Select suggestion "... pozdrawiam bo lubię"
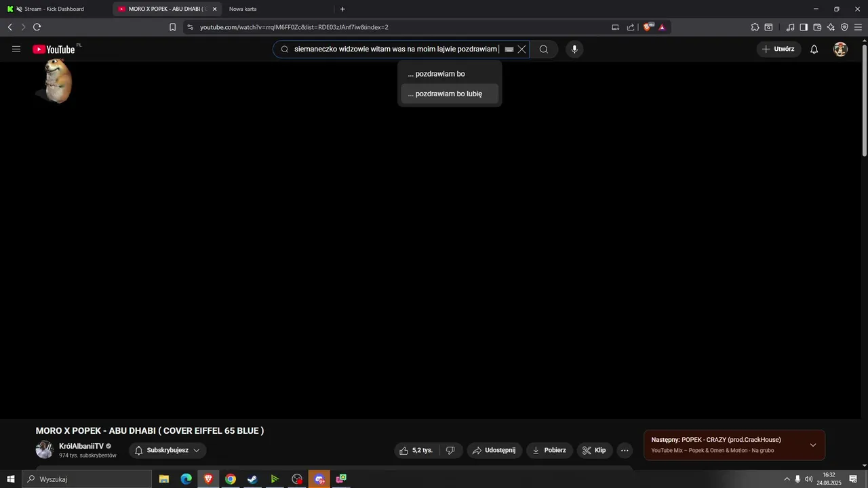The image size is (868, 488). pos(449,94)
